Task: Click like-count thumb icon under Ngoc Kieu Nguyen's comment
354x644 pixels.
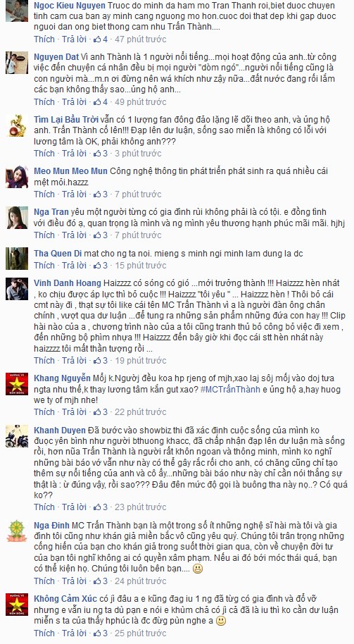Action: pos(98,39)
